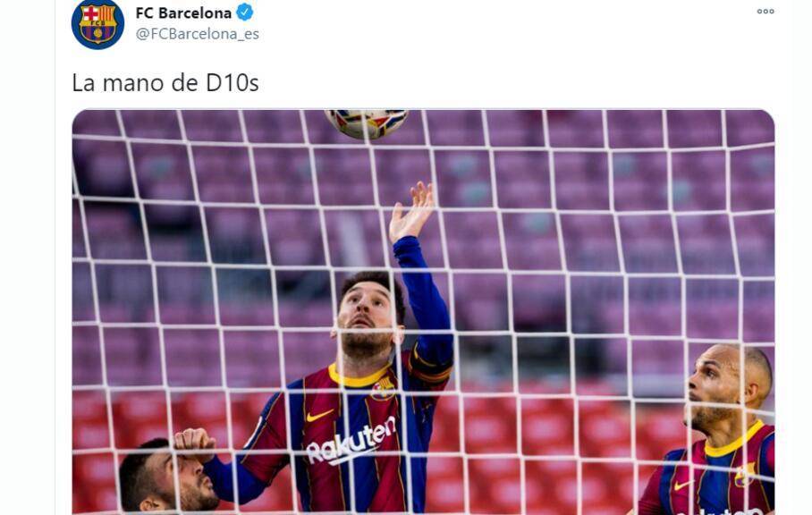Visit the @FCBarcelona_es handle link
This screenshot has height=515, width=812.
pyautogui.click(x=198, y=34)
